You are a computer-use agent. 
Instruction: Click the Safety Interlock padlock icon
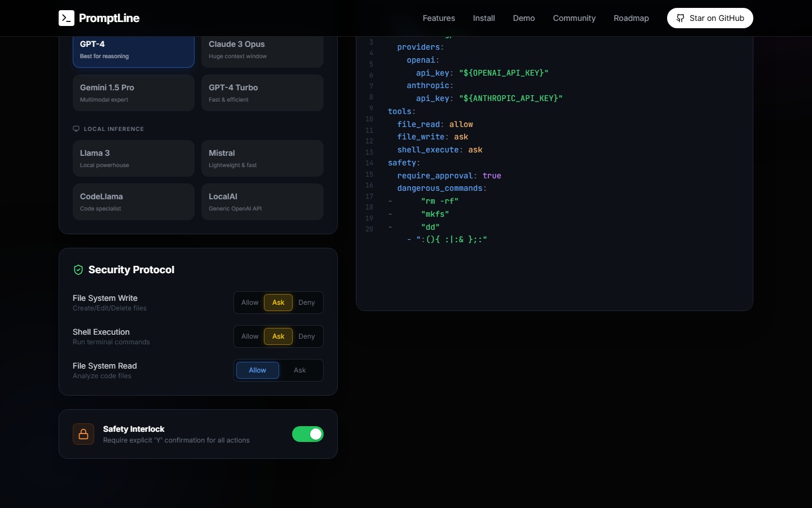83,434
